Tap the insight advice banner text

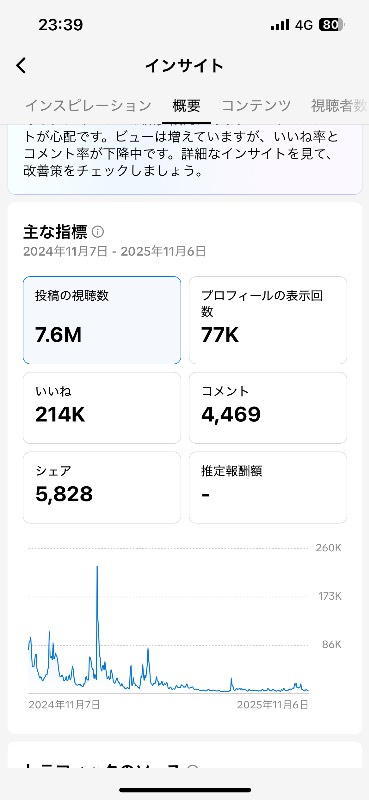(x=181, y=154)
